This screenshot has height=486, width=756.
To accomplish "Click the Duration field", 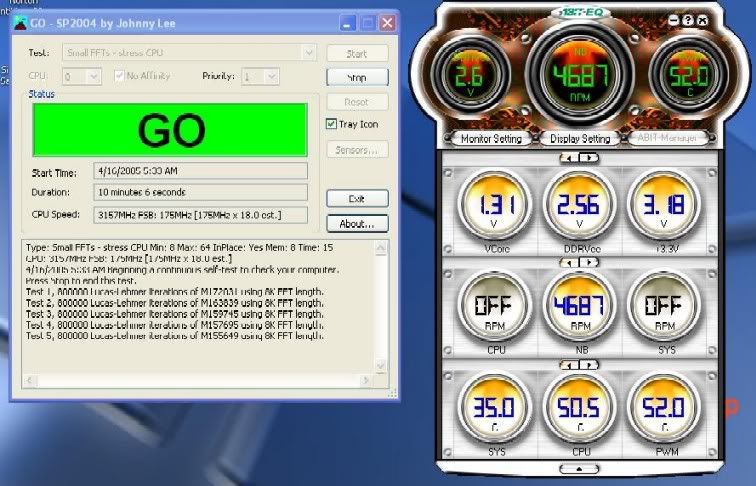I will coord(201,192).
